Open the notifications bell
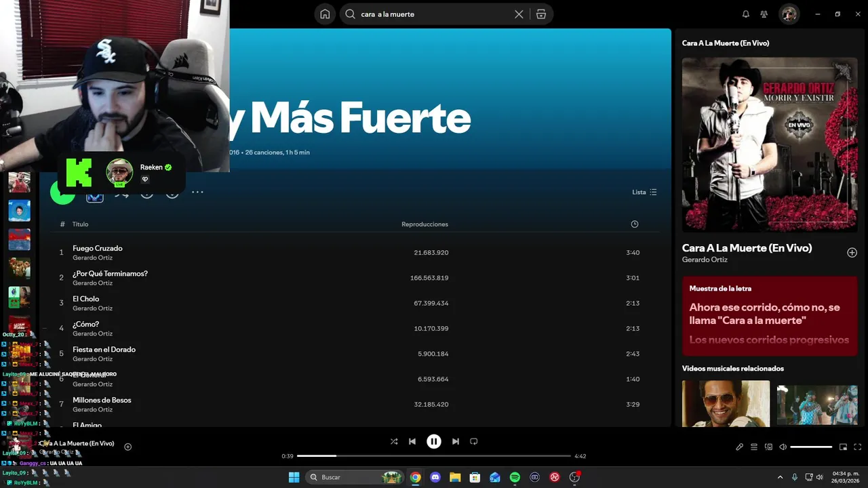Viewport: 868px width, 488px height. click(746, 14)
